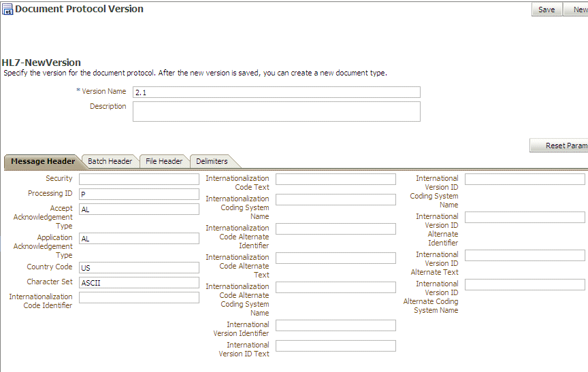Click the Internationalization Code Identifier field
Image resolution: width=588 pixels, height=372 pixels.
coord(139,297)
